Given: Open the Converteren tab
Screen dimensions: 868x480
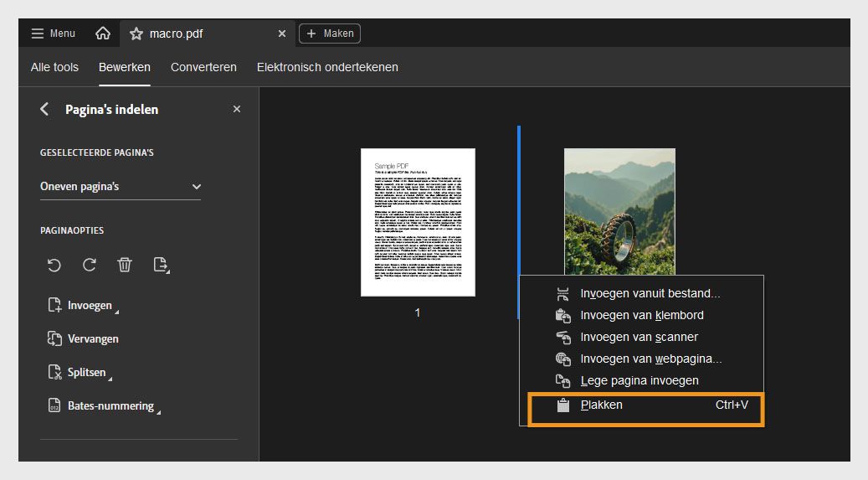Looking at the screenshot, I should (x=203, y=67).
